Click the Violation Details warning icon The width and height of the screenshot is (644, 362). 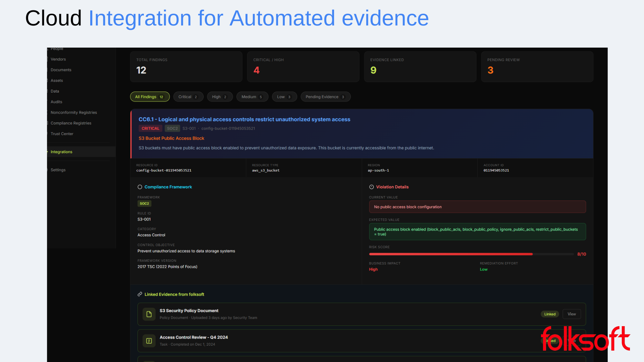(x=371, y=187)
